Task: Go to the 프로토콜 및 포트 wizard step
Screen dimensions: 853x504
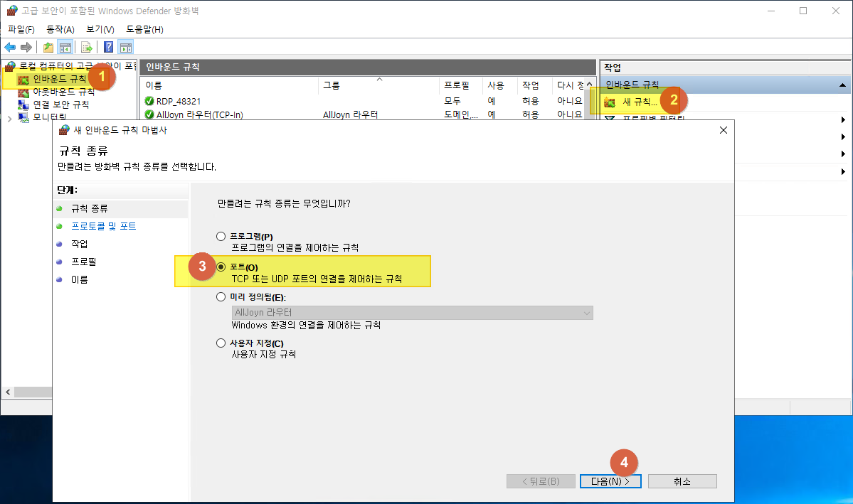Action: click(103, 226)
